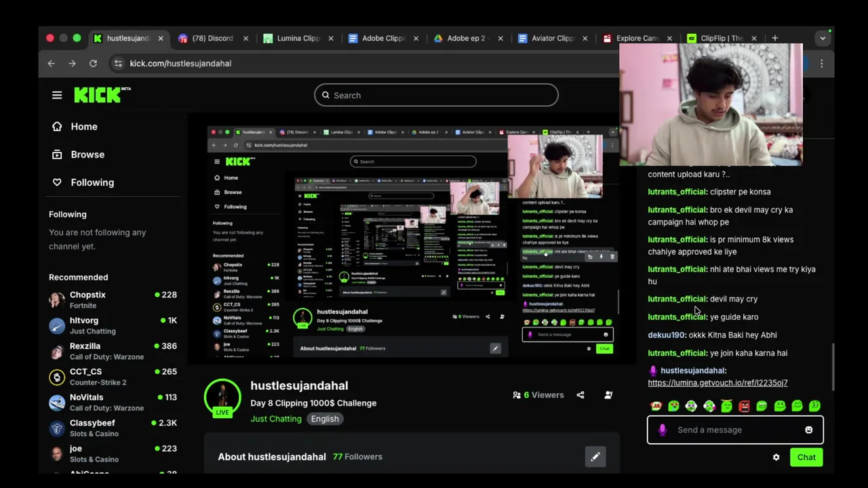The height and width of the screenshot is (488, 868).
Task: Click the chat scrollbar
Action: (x=833, y=366)
